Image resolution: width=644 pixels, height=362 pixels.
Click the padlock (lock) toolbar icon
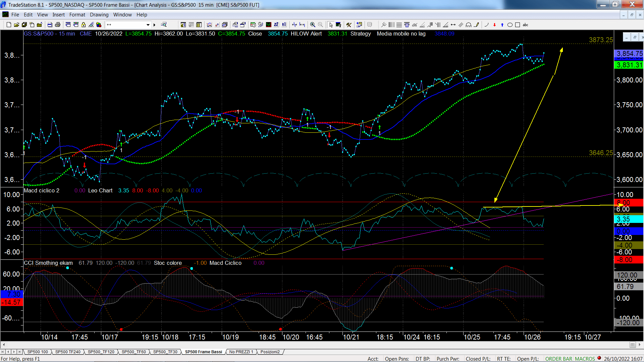(x=84, y=25)
